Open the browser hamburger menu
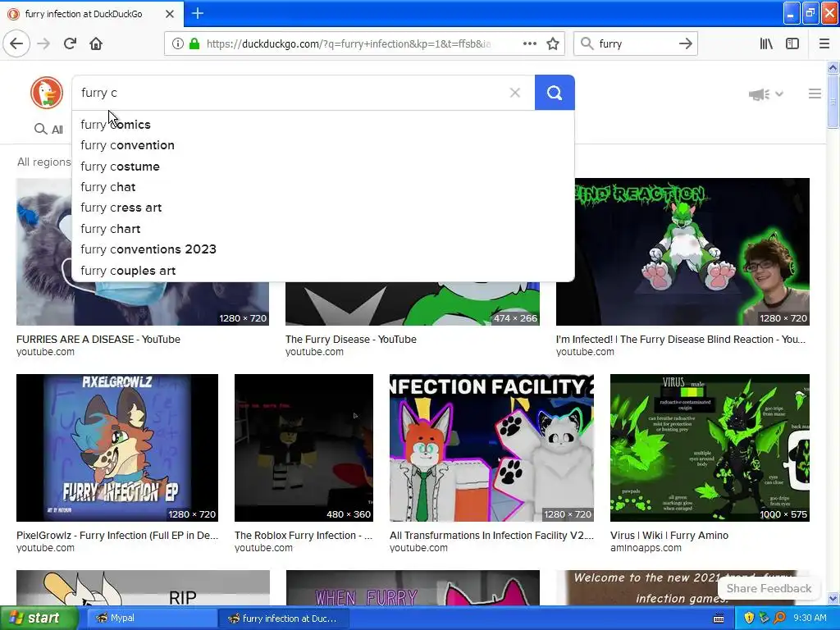 [824, 43]
